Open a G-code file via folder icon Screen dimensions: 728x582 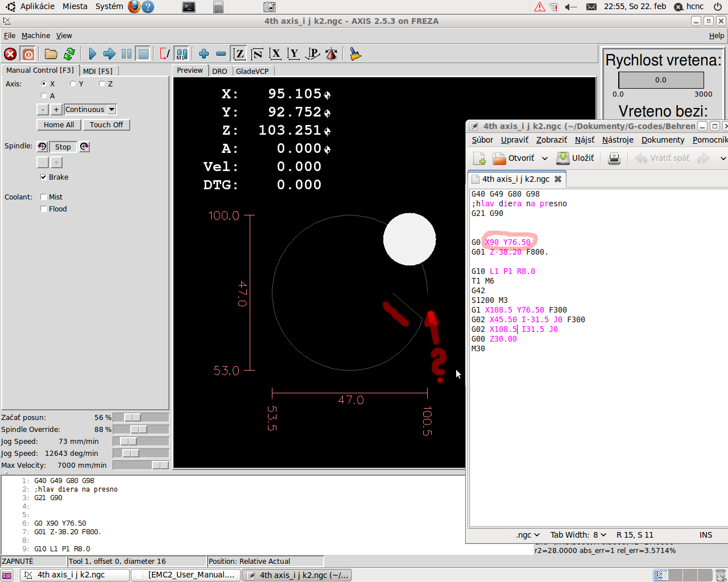coord(51,54)
